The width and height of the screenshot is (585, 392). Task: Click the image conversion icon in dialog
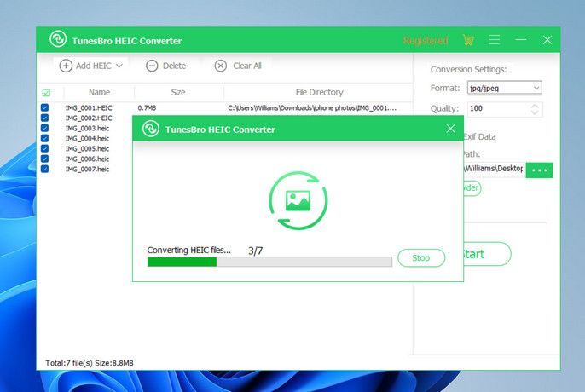(298, 200)
